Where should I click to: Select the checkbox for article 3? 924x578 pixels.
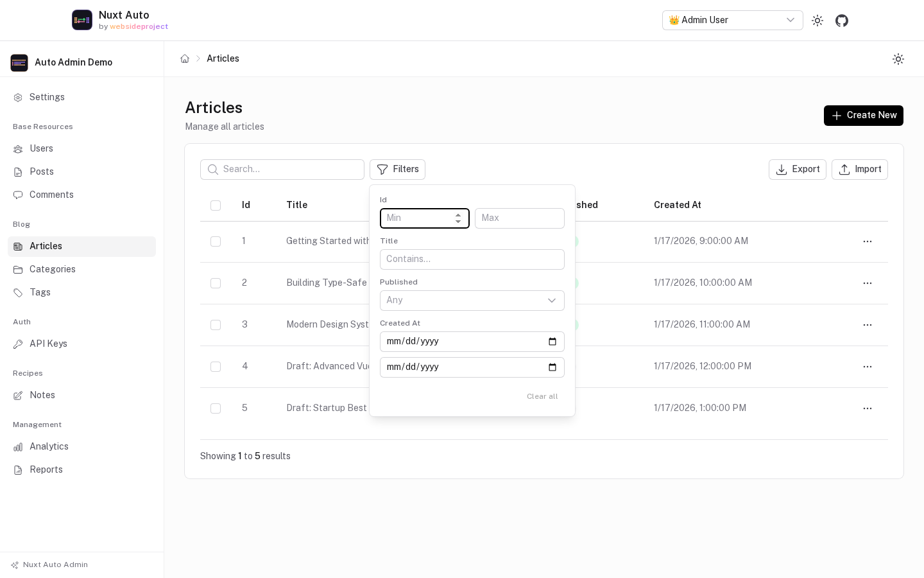pyautogui.click(x=216, y=325)
